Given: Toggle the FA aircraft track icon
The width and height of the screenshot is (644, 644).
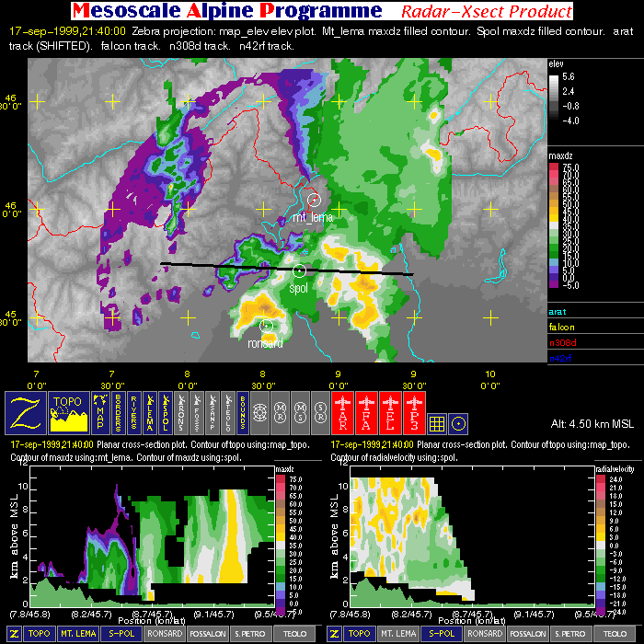Looking at the screenshot, I should [x=366, y=413].
